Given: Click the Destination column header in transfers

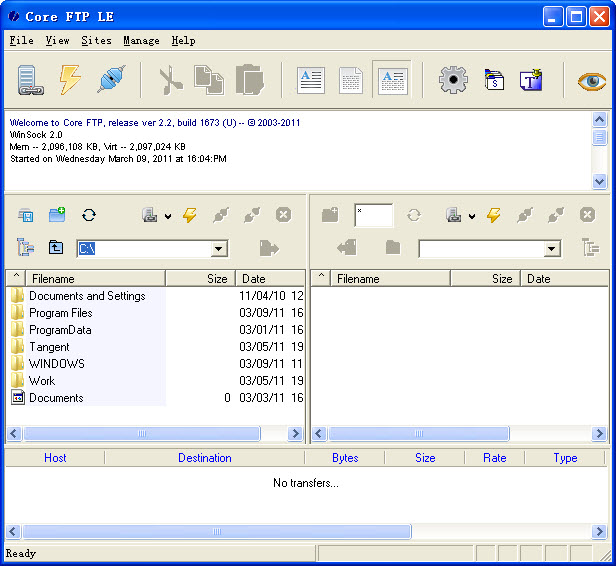Looking at the screenshot, I should point(204,458).
